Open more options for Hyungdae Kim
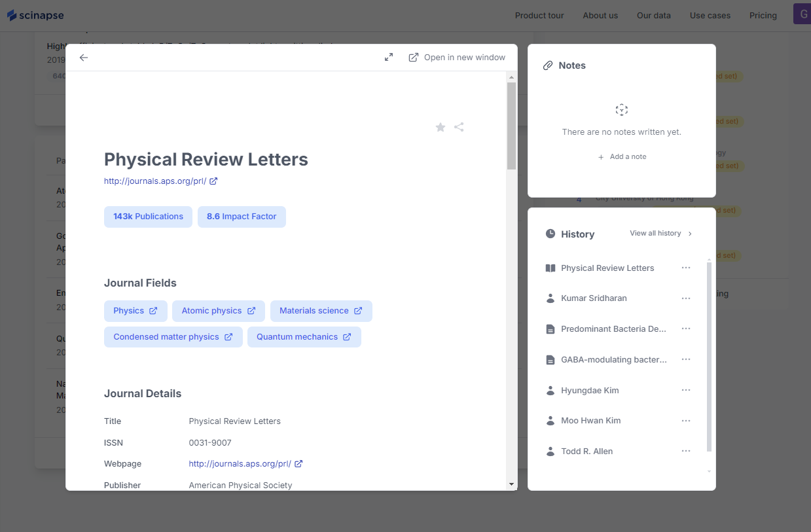This screenshot has width=811, height=532. click(x=686, y=390)
